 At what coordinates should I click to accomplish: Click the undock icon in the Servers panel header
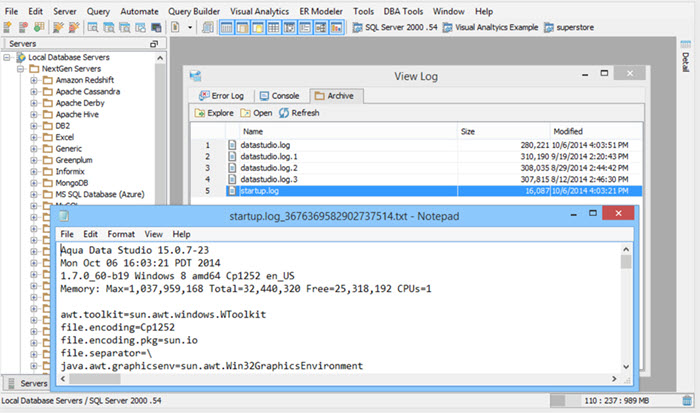(154, 44)
